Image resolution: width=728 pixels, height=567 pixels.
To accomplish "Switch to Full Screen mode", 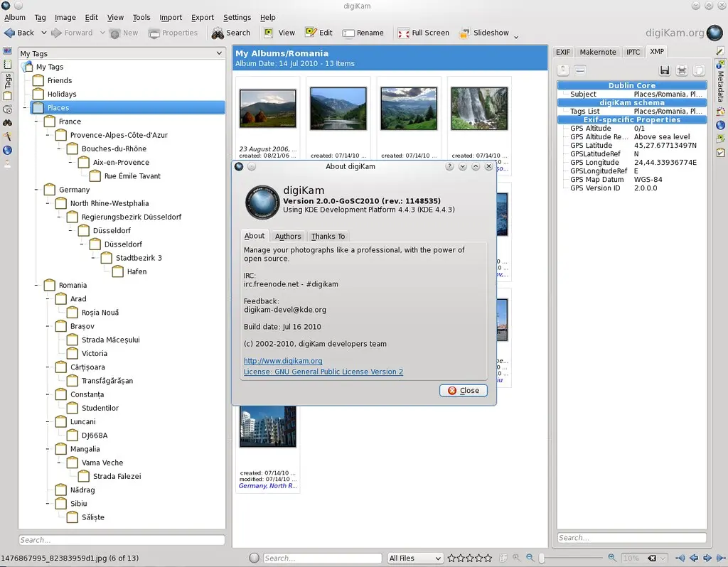I will 424,33.
